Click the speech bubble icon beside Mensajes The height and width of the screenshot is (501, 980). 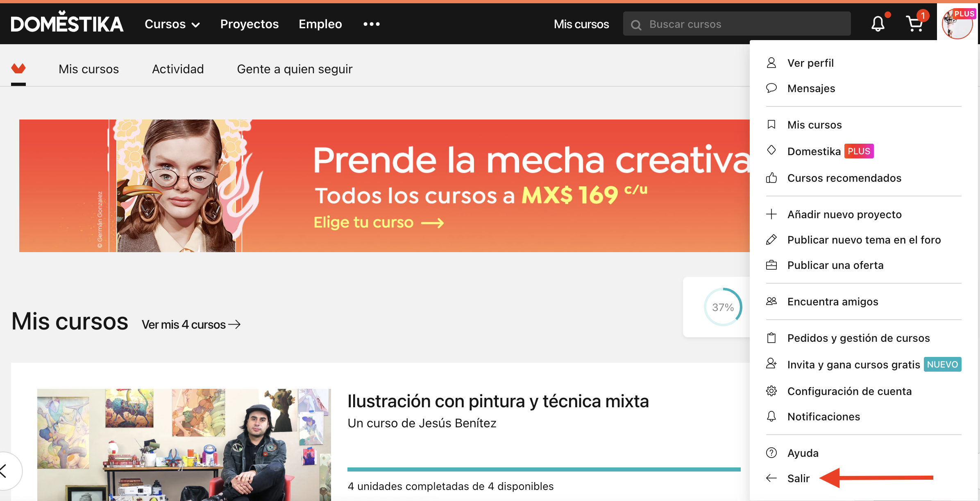(x=771, y=88)
